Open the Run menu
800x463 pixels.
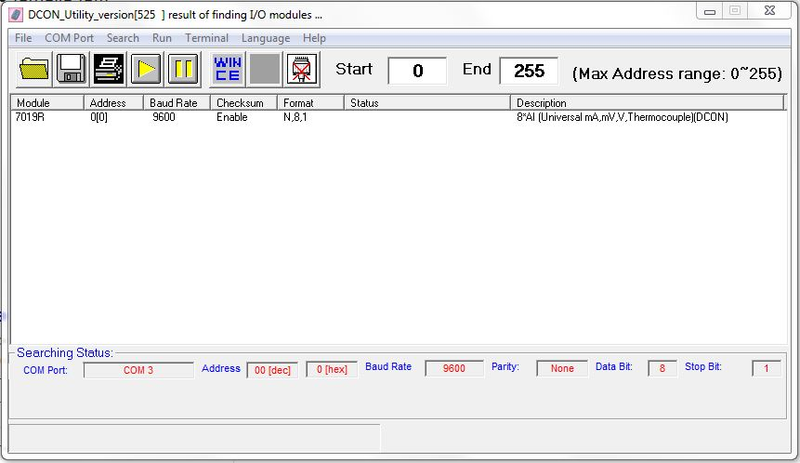point(162,38)
